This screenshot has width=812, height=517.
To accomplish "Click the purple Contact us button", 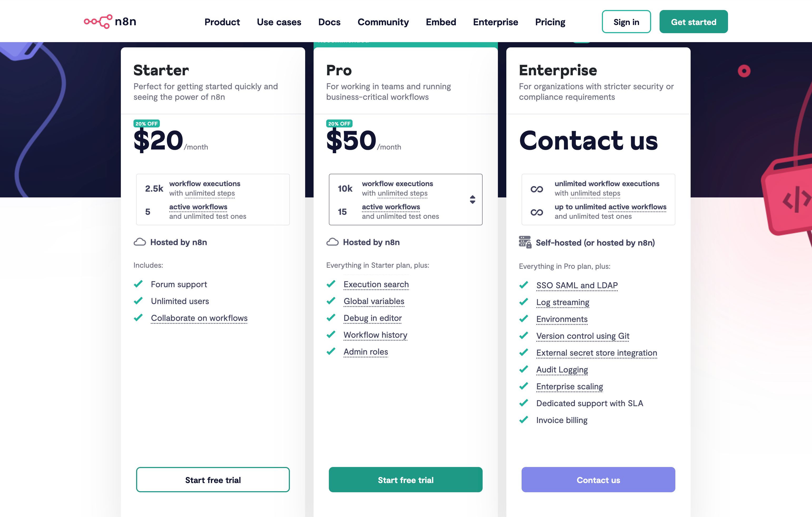I will 598,480.
